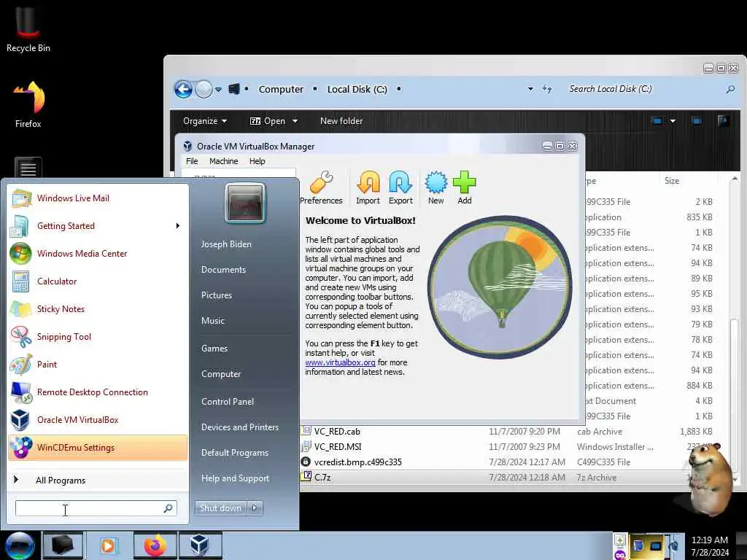The image size is (747, 560).
Task: Click the Joseph Biden user folder
Action: pos(226,244)
